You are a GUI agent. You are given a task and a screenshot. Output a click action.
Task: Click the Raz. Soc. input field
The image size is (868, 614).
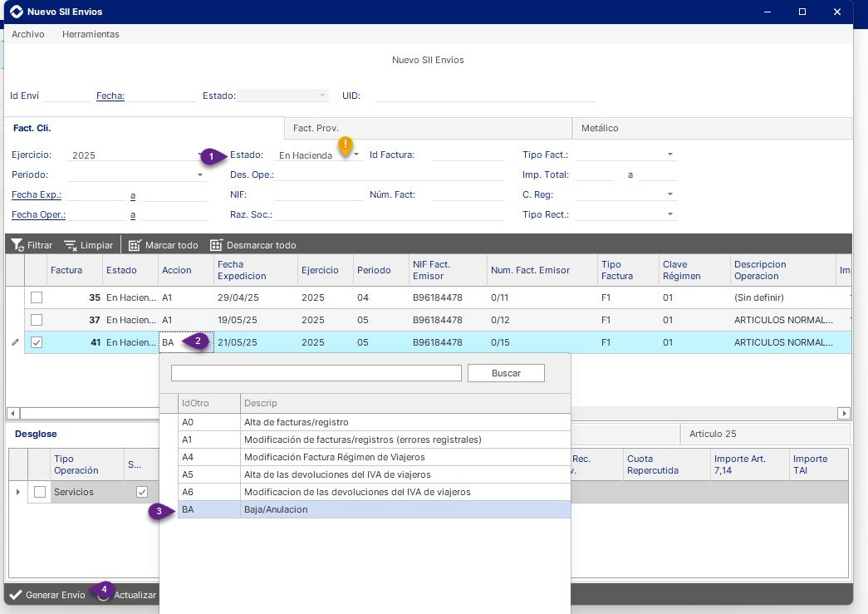tap(389, 214)
